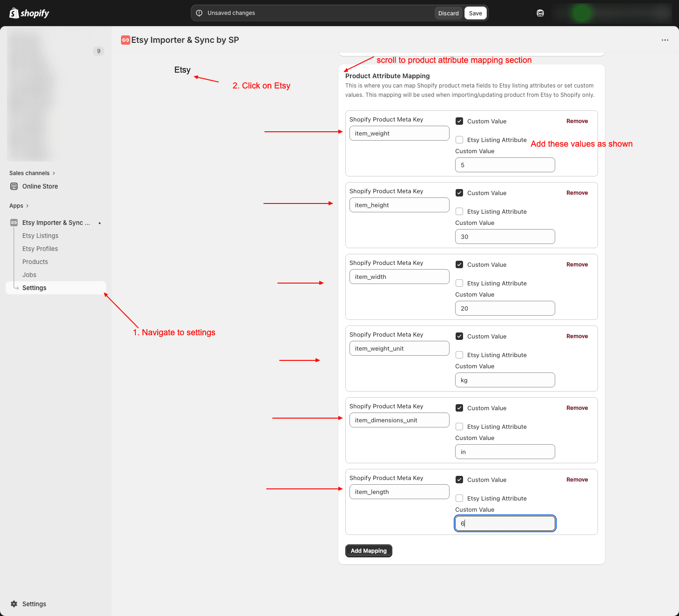
Task: Open the three-dot more actions menu
Action: point(665,40)
